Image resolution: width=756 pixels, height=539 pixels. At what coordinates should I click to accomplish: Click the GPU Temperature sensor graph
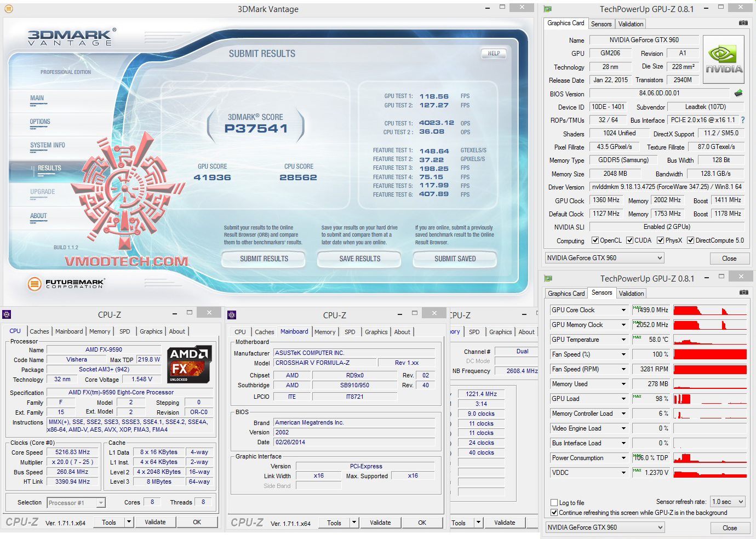[x=710, y=340]
